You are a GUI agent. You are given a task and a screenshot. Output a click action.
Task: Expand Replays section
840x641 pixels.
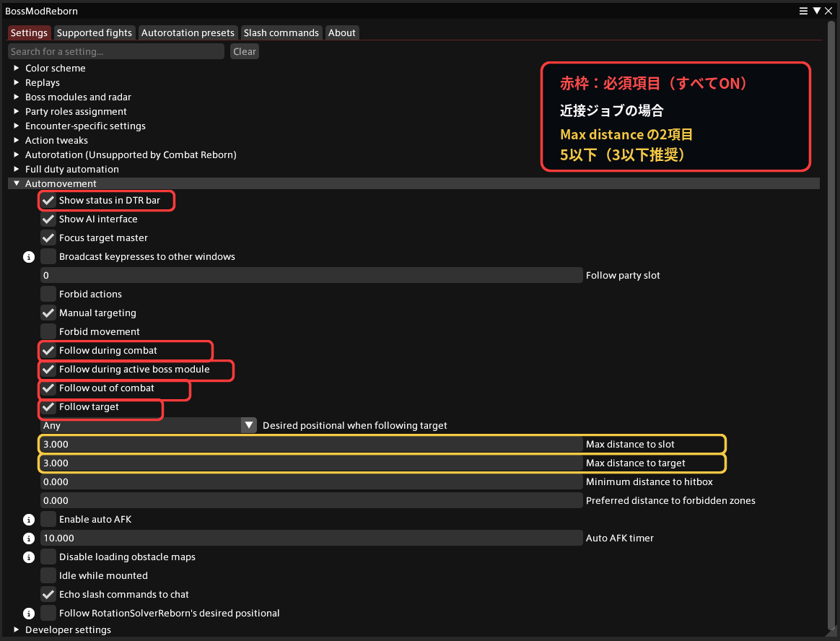tap(16, 82)
